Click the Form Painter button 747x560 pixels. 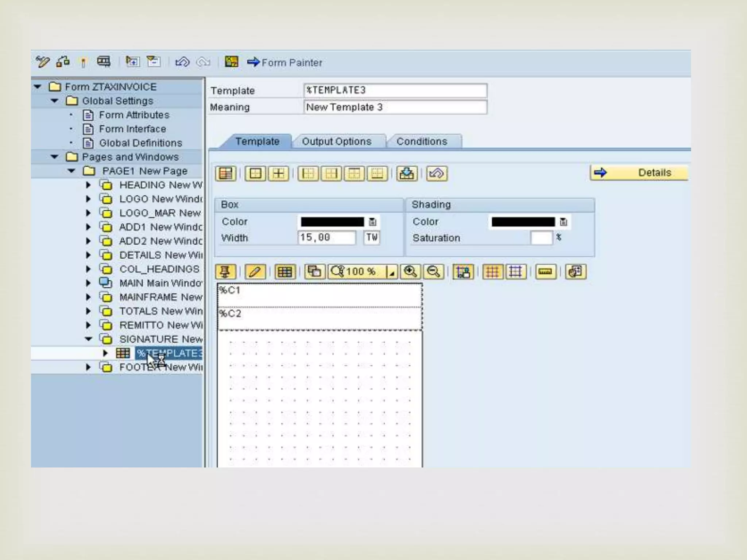(x=285, y=62)
